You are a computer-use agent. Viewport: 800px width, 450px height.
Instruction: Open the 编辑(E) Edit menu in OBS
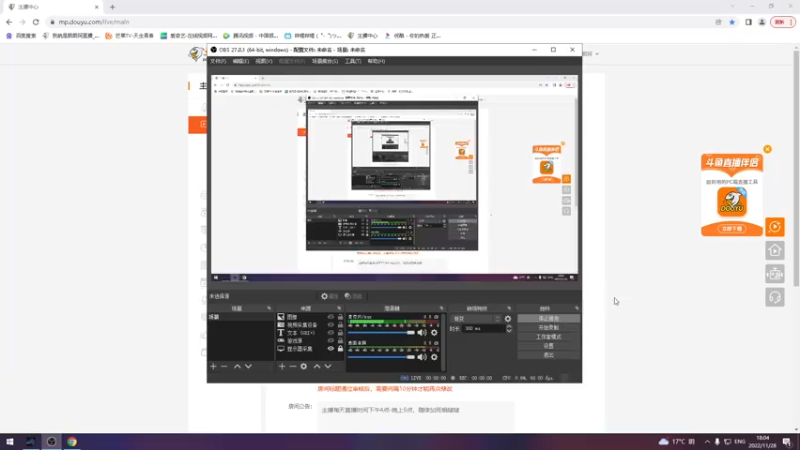240,61
